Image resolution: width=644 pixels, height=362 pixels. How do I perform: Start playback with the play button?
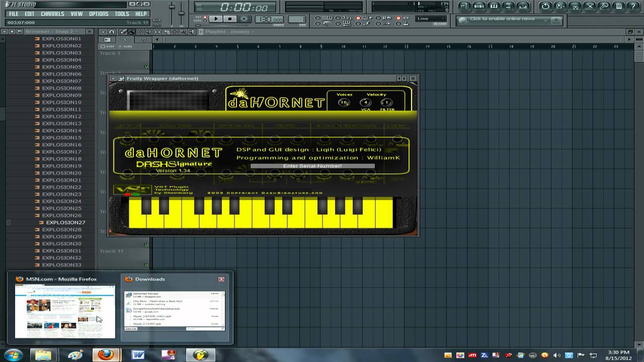216,19
